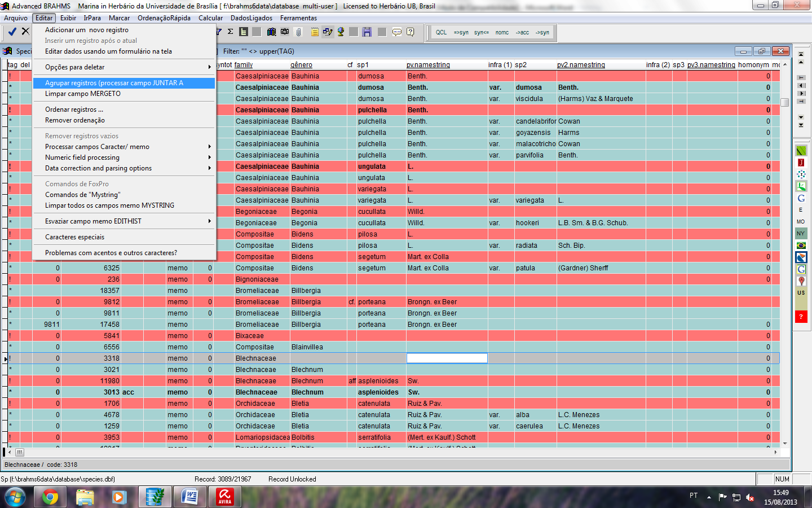This screenshot has height=508, width=812.
Task: Open the IrPara menu
Action: tap(92, 18)
